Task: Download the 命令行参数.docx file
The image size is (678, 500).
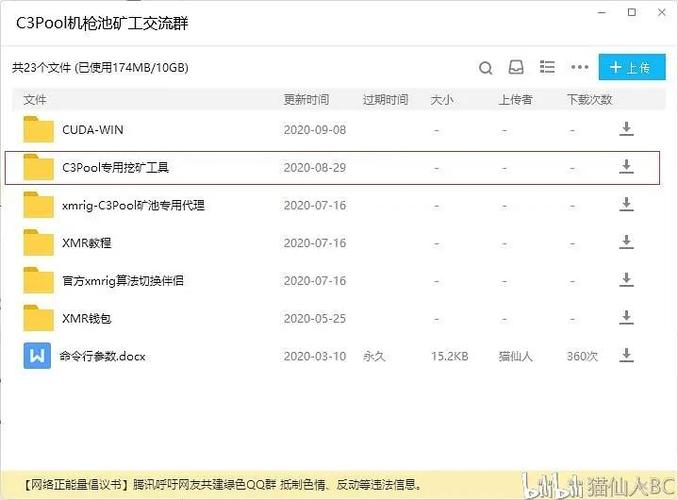Action: click(626, 355)
